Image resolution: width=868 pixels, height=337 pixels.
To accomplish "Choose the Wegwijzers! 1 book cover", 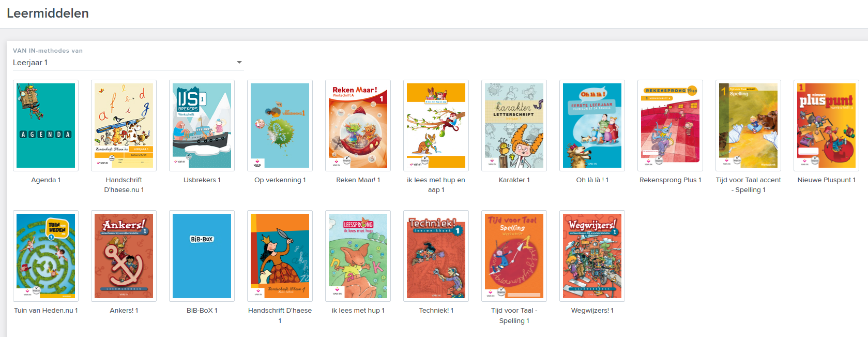I will (592, 256).
